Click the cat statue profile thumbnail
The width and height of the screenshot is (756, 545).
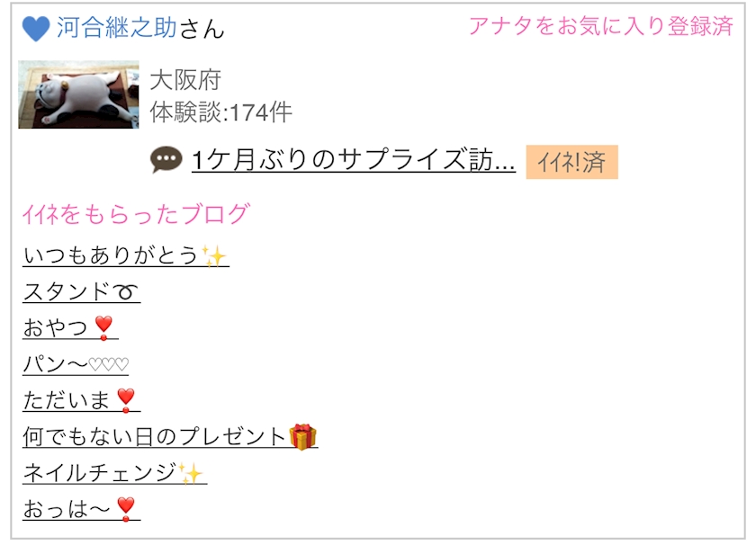[78, 94]
